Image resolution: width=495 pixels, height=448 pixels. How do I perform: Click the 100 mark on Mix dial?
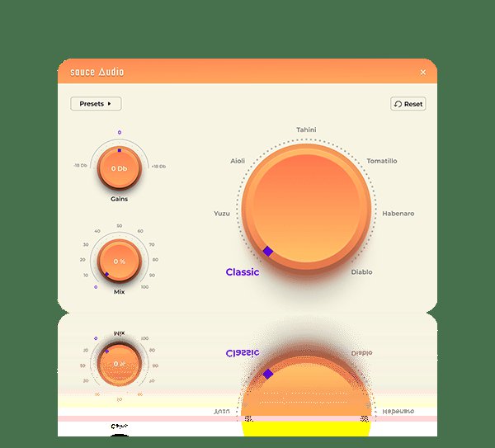point(144,287)
